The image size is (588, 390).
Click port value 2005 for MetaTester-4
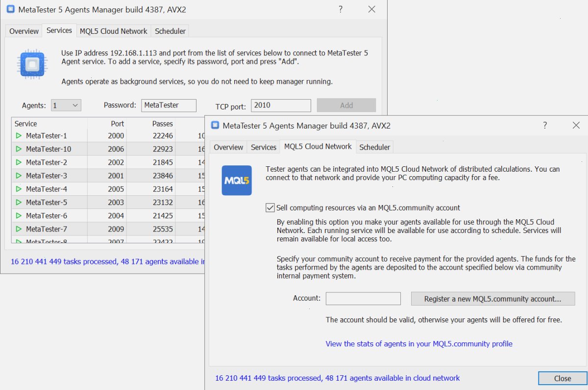pos(116,189)
